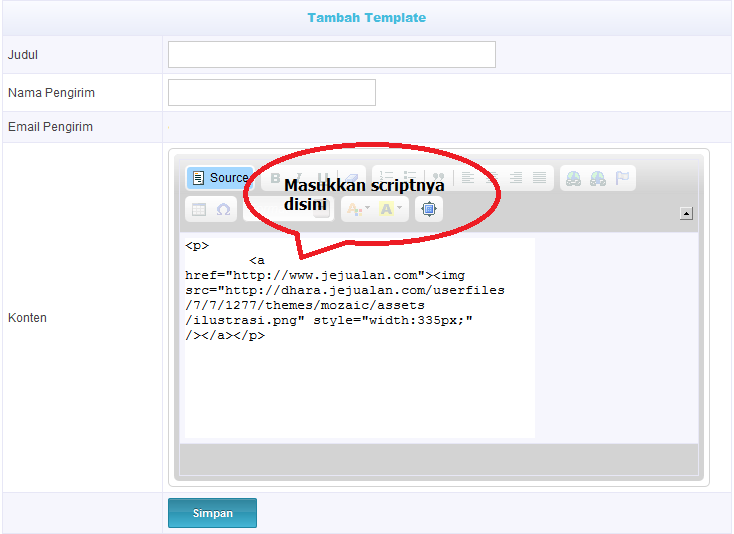
Task: Justify text with the block align icon
Action: 540,179
